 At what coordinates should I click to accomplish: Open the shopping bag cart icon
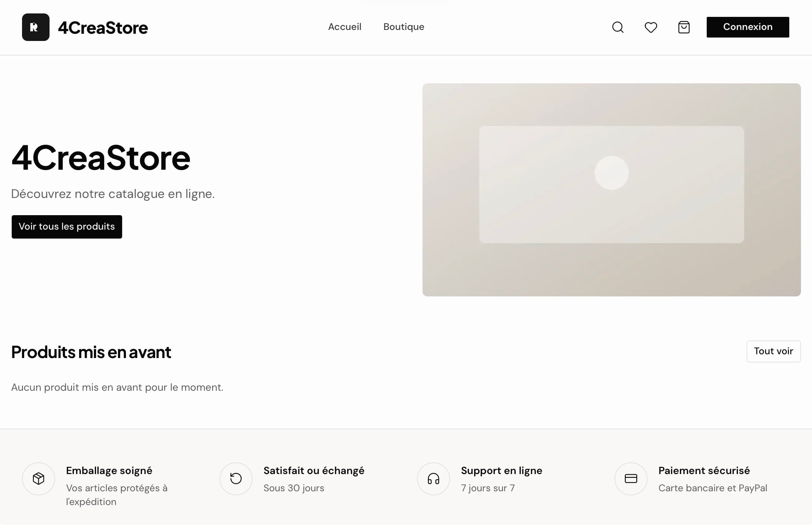pyautogui.click(x=684, y=27)
